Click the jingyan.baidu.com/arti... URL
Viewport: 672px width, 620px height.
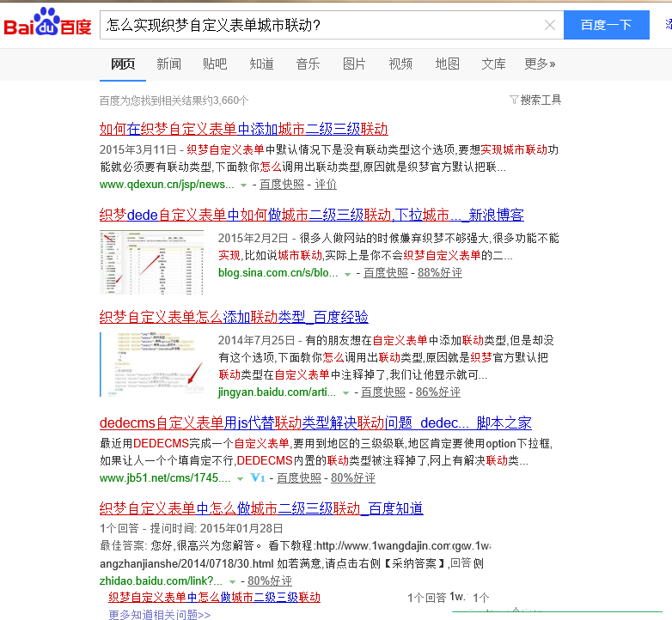point(277,392)
